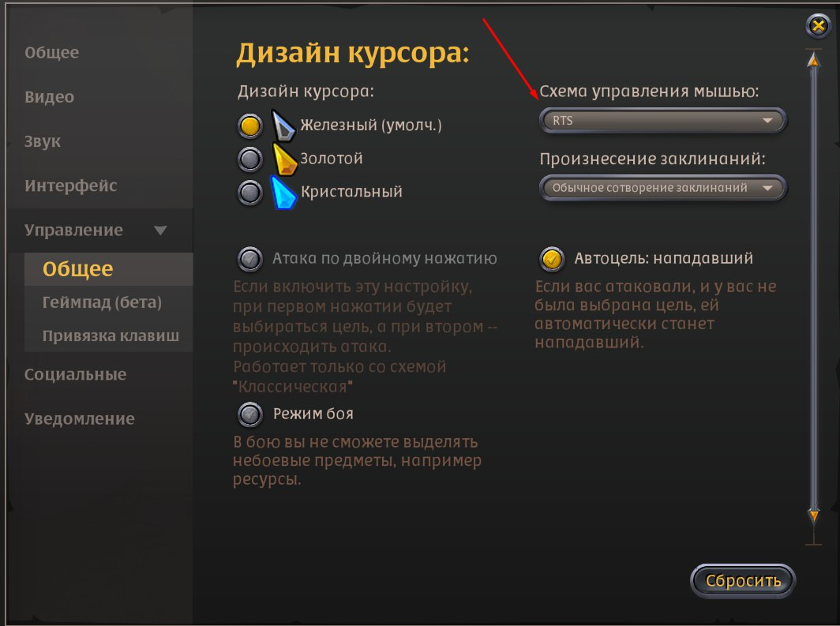Open the Видео settings tab
840x626 pixels.
pyautogui.click(x=49, y=97)
